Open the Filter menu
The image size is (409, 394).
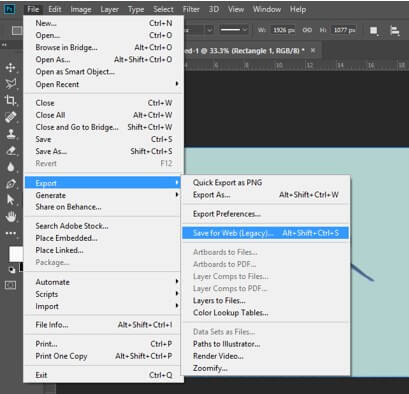click(191, 9)
